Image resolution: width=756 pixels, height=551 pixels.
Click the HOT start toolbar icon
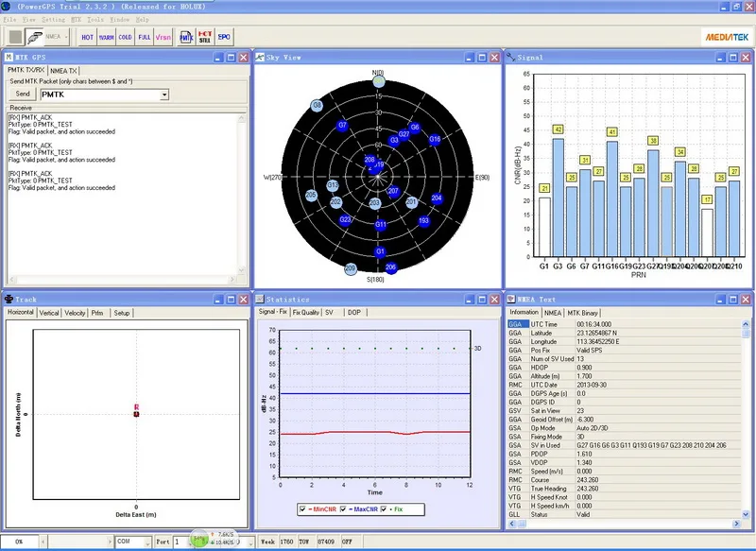point(87,37)
